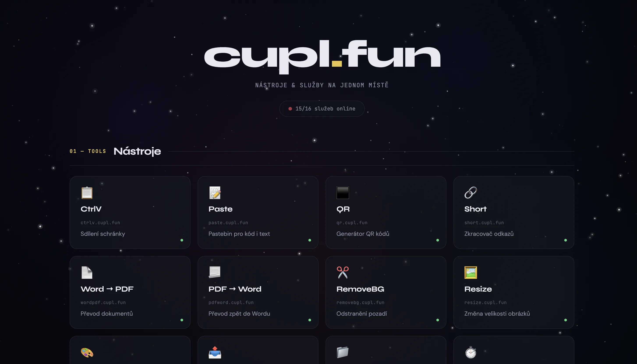
Task: Click the clipboard icon on the CtrlV card
Action: tap(87, 192)
